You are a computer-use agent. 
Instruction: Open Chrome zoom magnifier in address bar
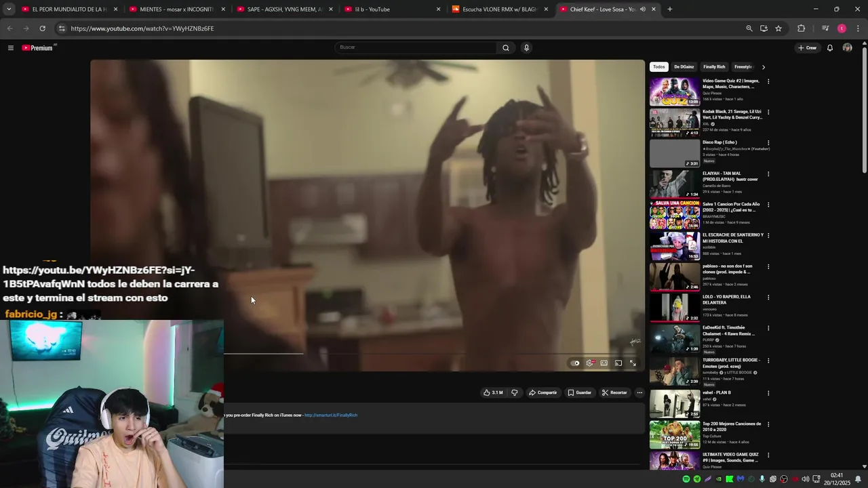tap(749, 28)
